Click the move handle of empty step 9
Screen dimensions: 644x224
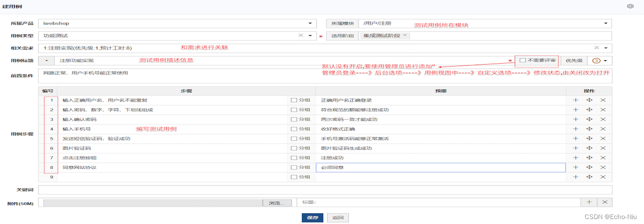(589, 177)
